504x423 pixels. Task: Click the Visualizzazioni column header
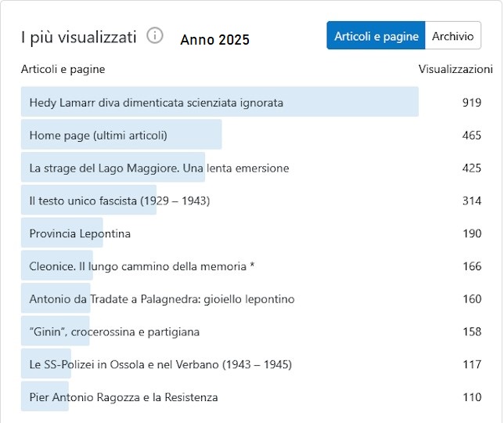pyautogui.click(x=455, y=70)
